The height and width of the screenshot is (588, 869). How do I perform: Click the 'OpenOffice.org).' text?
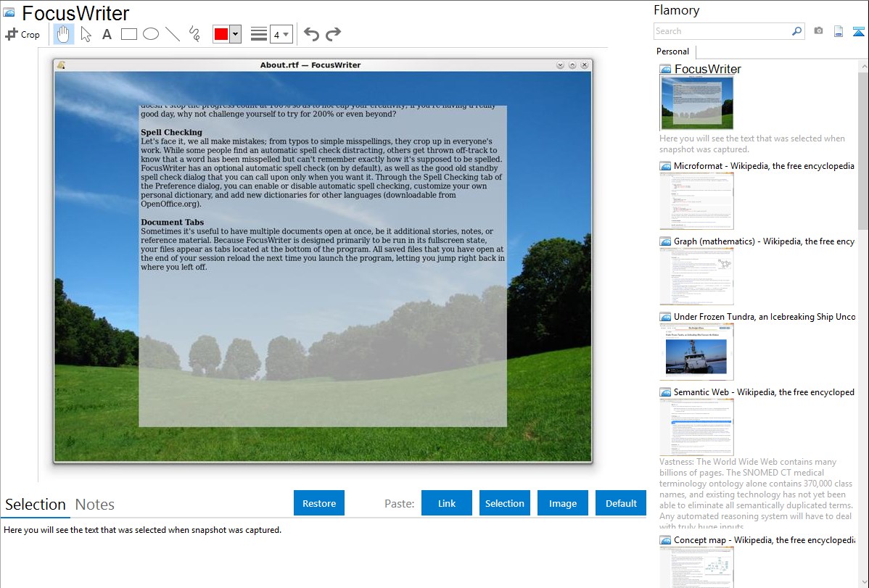point(170,204)
